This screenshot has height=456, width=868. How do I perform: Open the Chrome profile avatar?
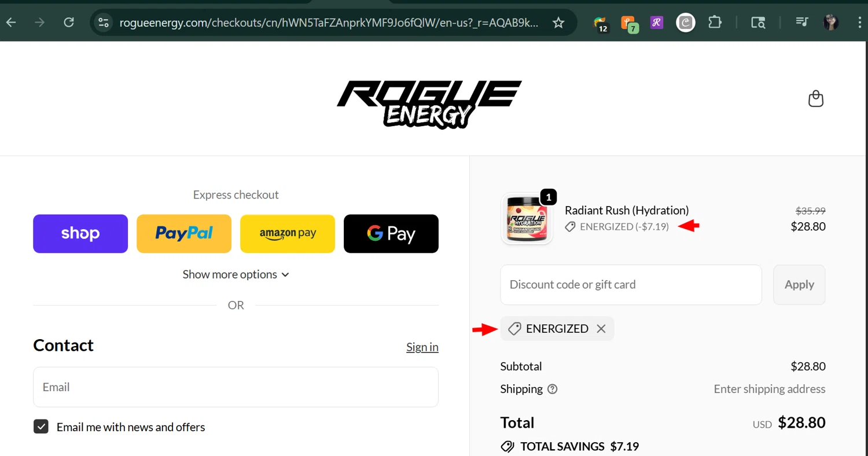click(x=831, y=23)
